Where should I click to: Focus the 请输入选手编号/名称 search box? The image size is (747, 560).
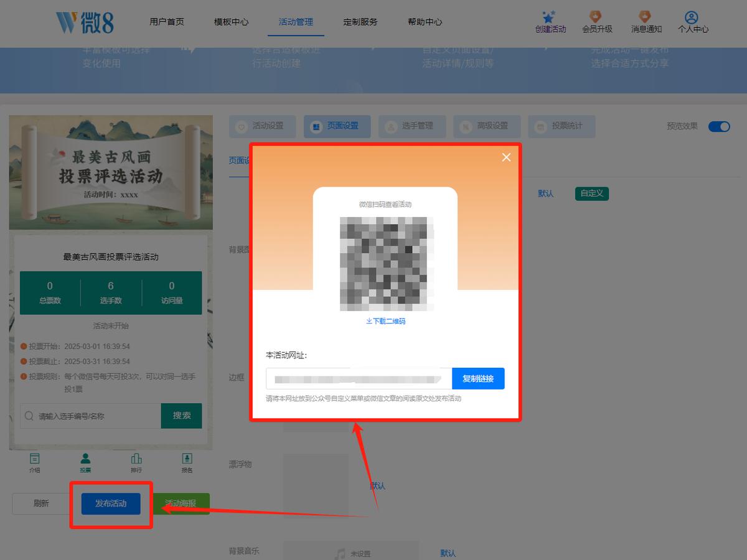[x=91, y=416]
